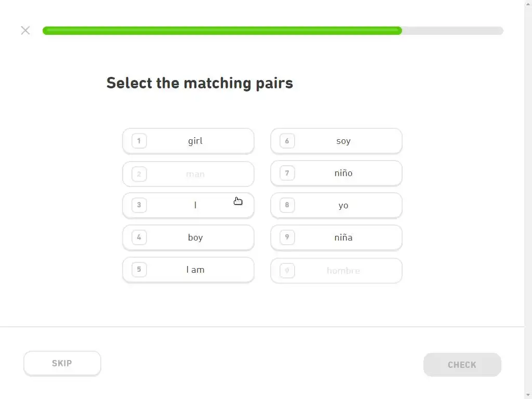
Task: Click the number 5 key badge
Action: 139,270
